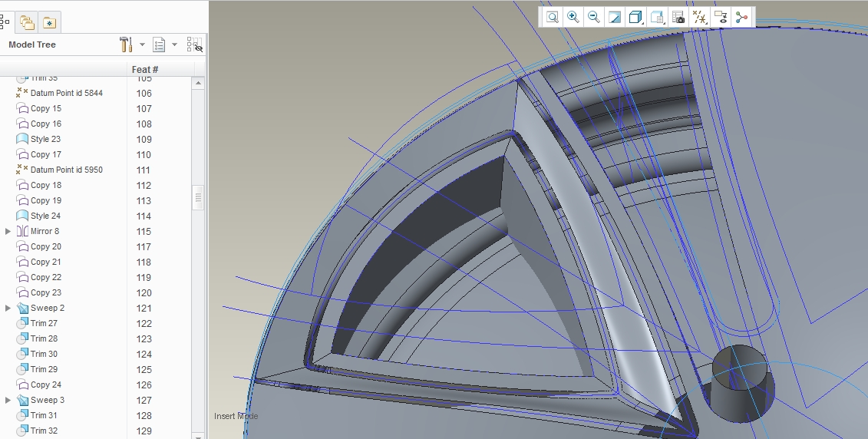
Task: Open the Display Style cube dropdown
Action: pos(636,17)
